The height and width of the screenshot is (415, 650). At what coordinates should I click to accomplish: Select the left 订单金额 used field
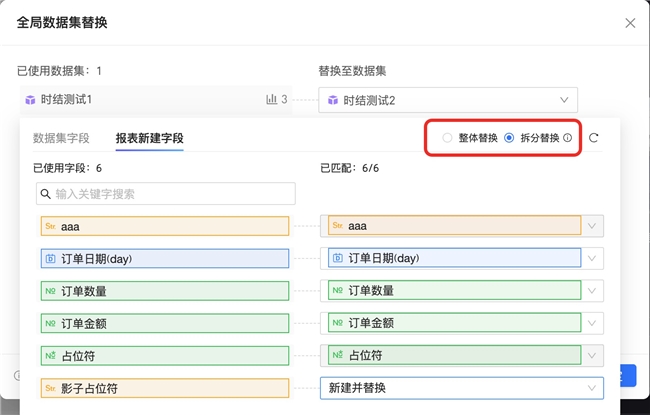pyautogui.click(x=165, y=323)
